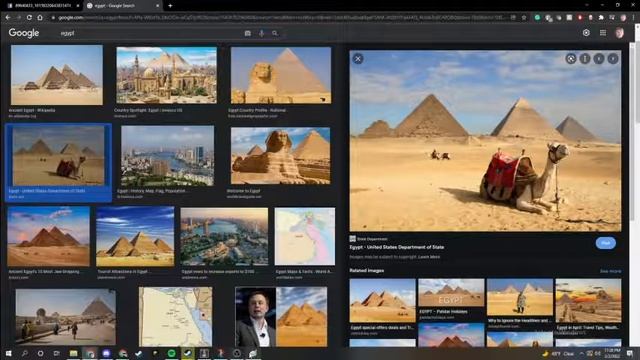Click the Google Lens icon on preview image
640x360 pixels.
click(x=571, y=59)
